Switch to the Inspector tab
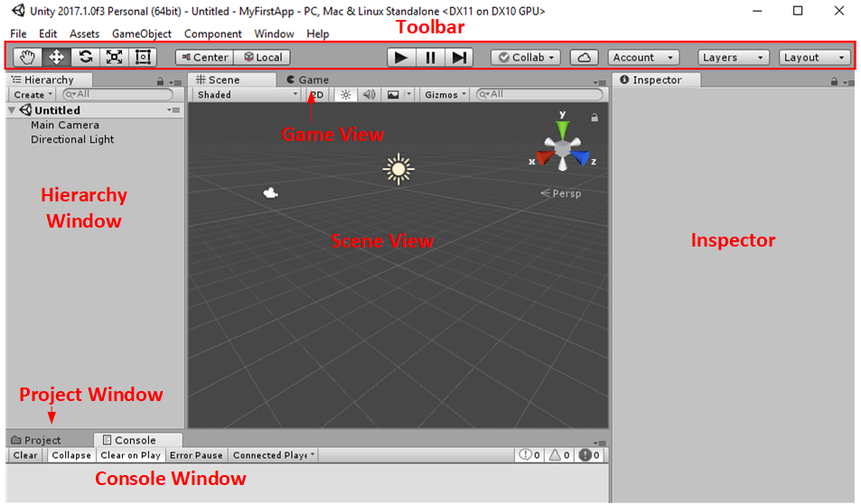861x504 pixels. click(x=656, y=79)
